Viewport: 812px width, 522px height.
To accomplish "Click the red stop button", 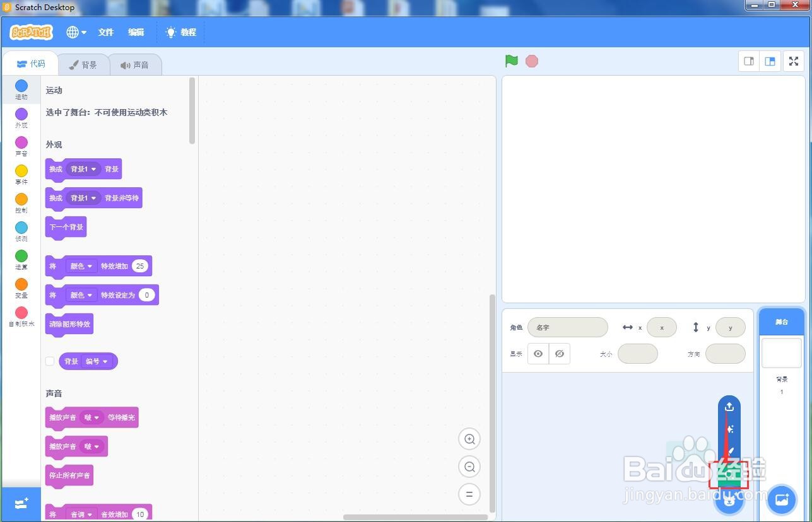I will 532,61.
